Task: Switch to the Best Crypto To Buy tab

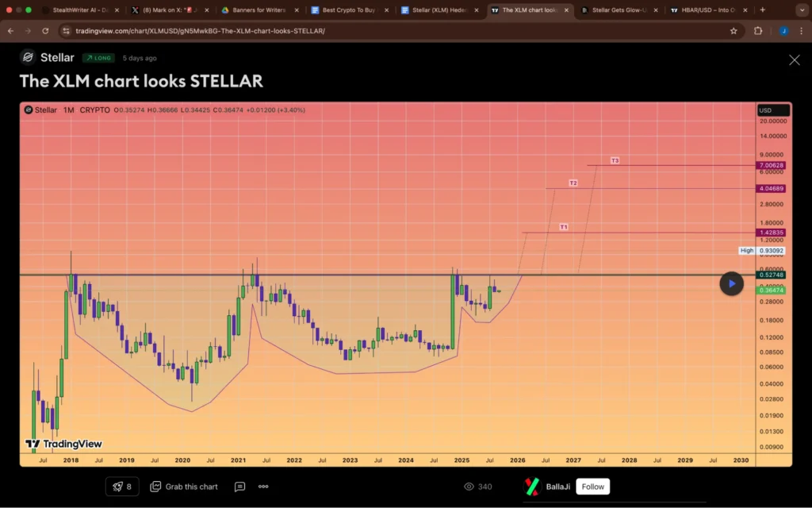Action: [x=349, y=10]
